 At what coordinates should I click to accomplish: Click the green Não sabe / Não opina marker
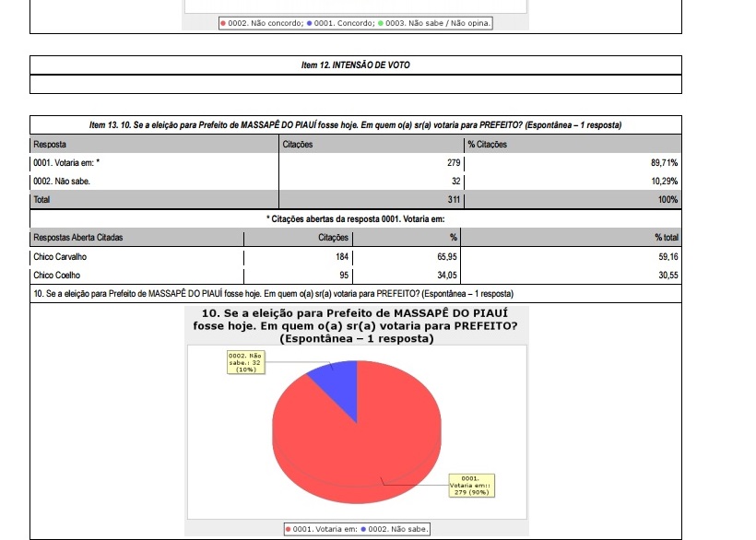coord(381,23)
